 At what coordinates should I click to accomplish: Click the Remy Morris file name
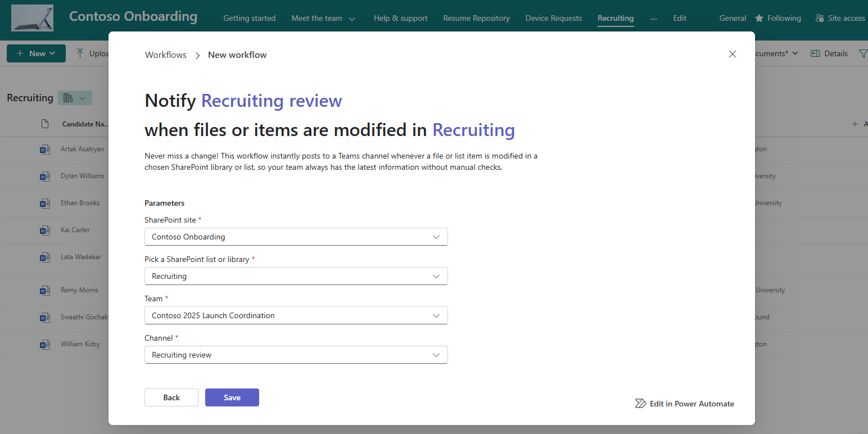79,290
